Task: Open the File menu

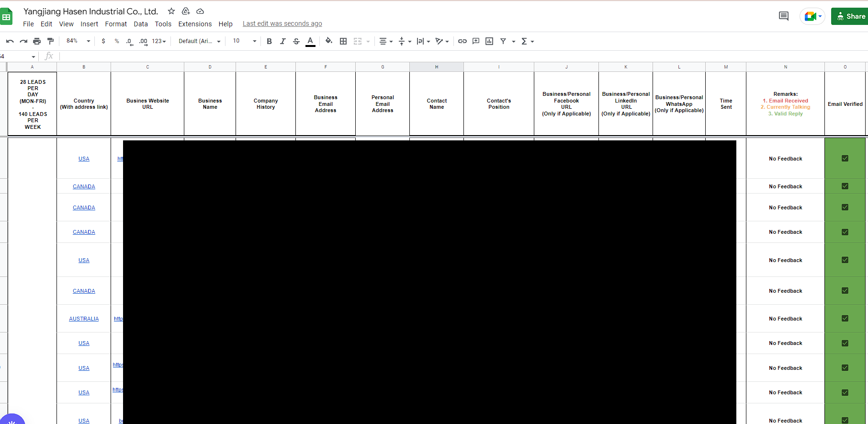Action: (28, 24)
